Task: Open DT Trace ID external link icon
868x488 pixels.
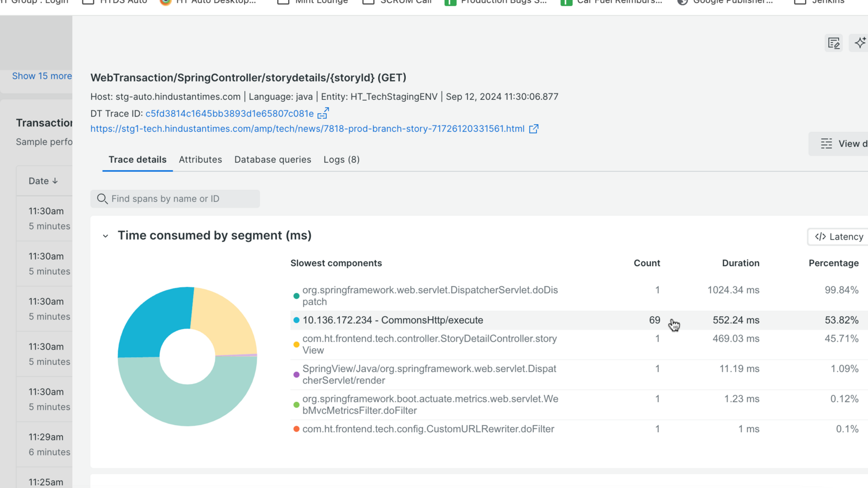Action: pos(323,113)
